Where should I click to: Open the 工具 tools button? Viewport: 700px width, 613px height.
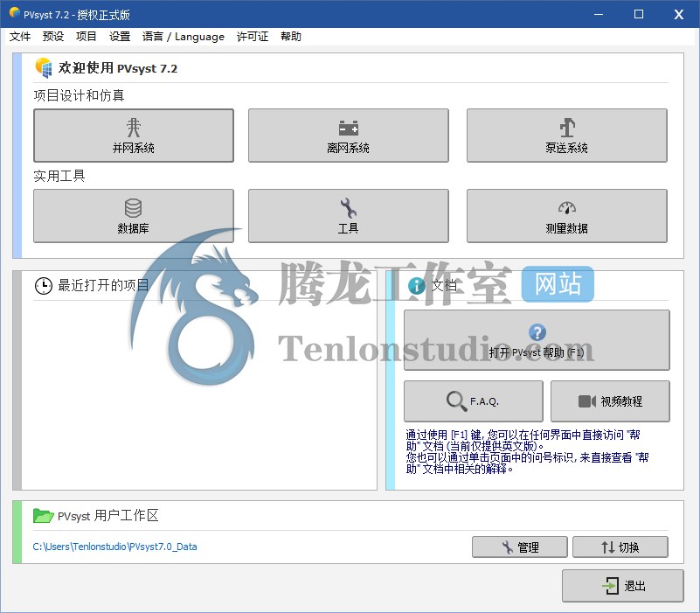[x=348, y=216]
